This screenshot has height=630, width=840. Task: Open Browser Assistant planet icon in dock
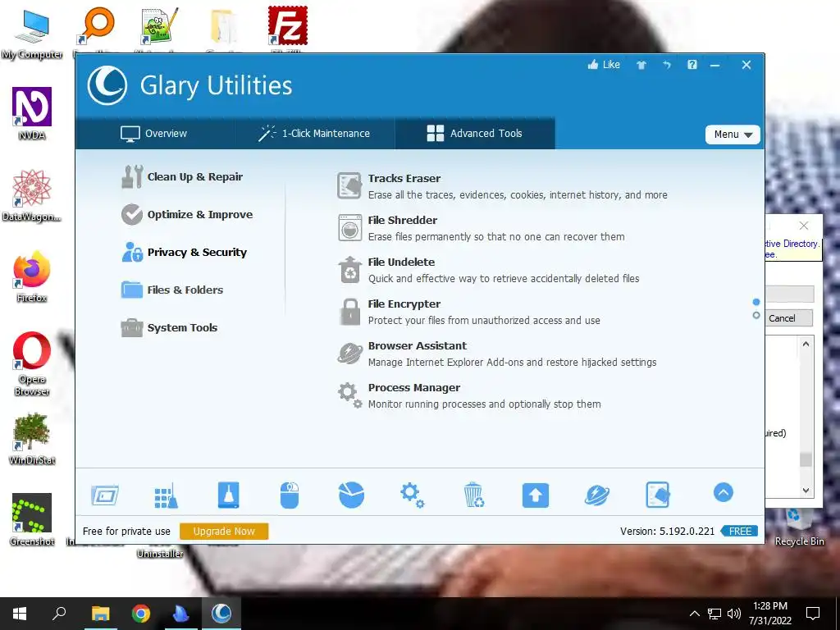597,495
